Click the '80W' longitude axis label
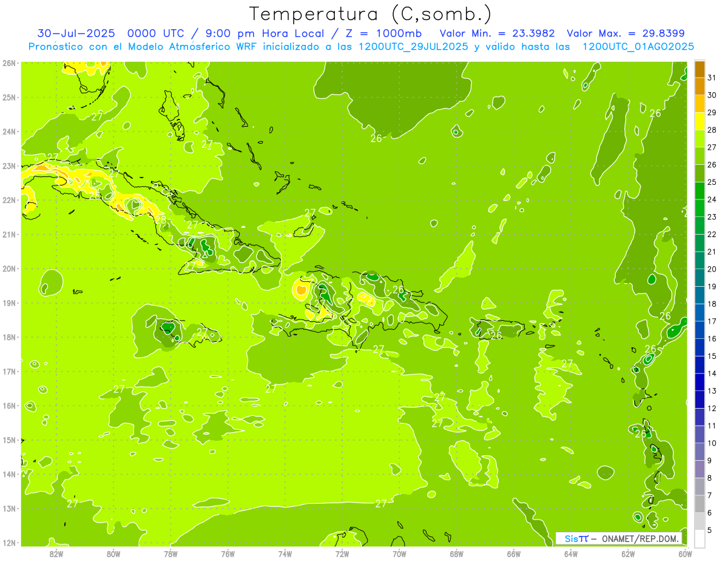This screenshot has width=728, height=562. [113, 554]
